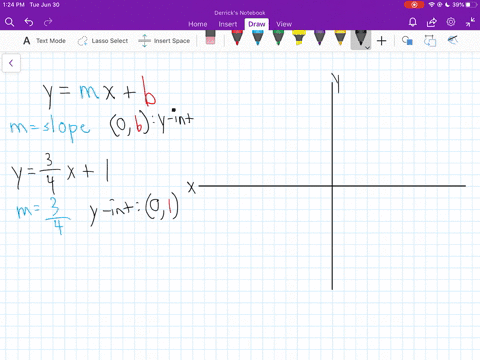This screenshot has height=360, width=480.
Task: Open notifications bell
Action: point(413,22)
